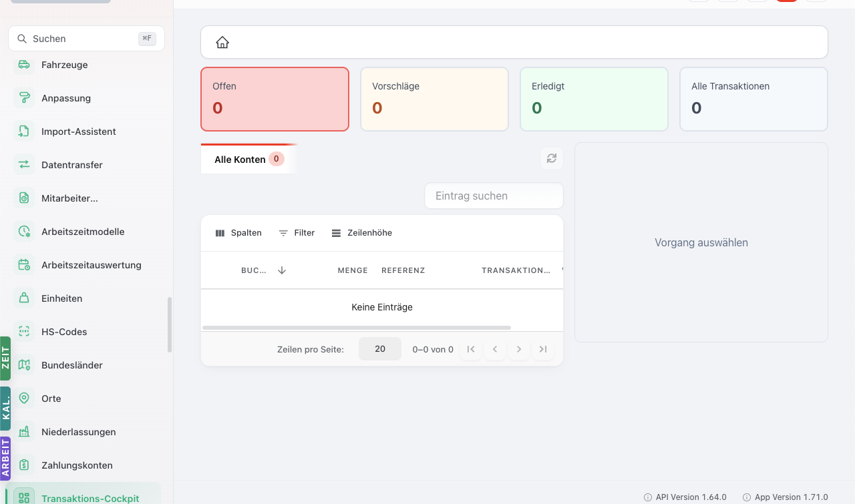Select the Vorschläge status card
This screenshot has height=504, width=855.
pyautogui.click(x=434, y=99)
